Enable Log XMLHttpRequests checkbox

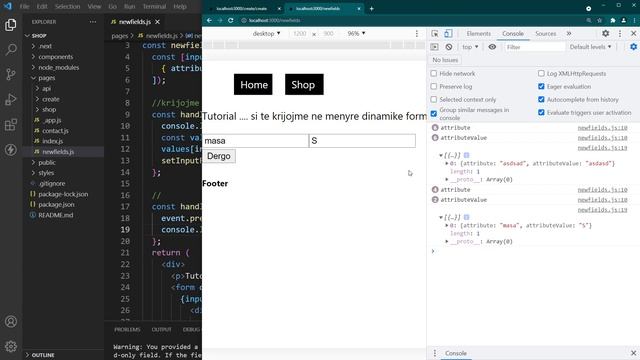coord(541,73)
